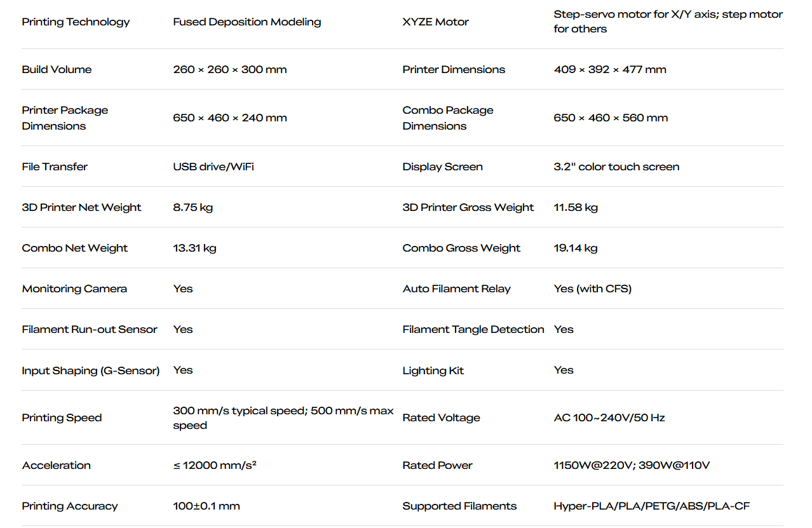Select the ≤ 12000 mm/s² acceleration value

pyautogui.click(x=214, y=466)
